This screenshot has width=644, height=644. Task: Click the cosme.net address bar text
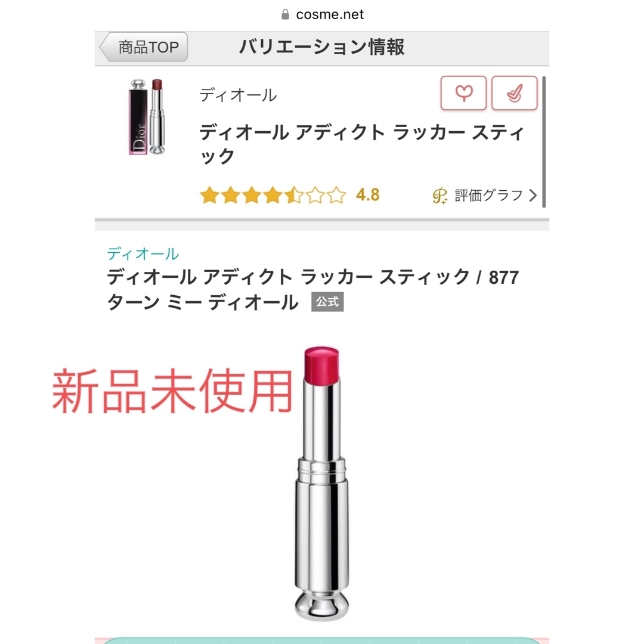[330, 14]
